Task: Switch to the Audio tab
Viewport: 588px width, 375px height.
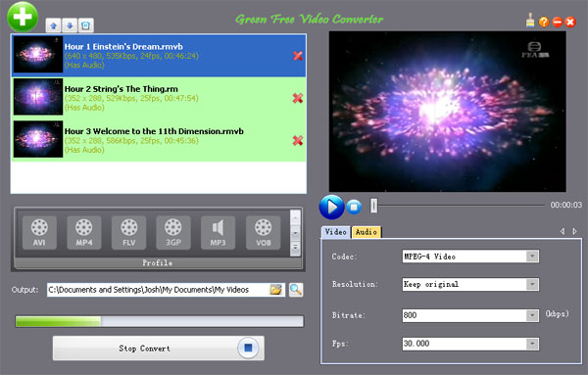Action: 367,232
